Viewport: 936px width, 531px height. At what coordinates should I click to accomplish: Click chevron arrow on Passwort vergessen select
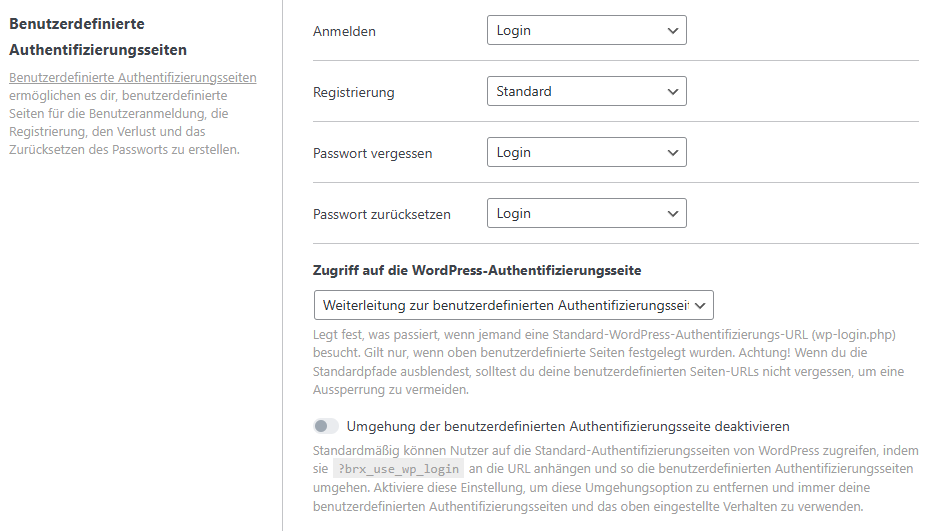click(x=672, y=153)
